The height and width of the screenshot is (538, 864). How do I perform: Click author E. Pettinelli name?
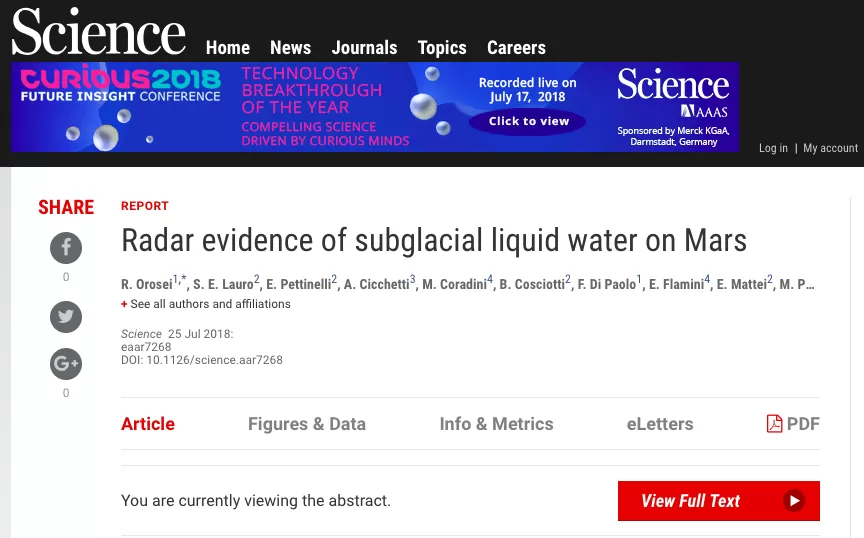299,284
